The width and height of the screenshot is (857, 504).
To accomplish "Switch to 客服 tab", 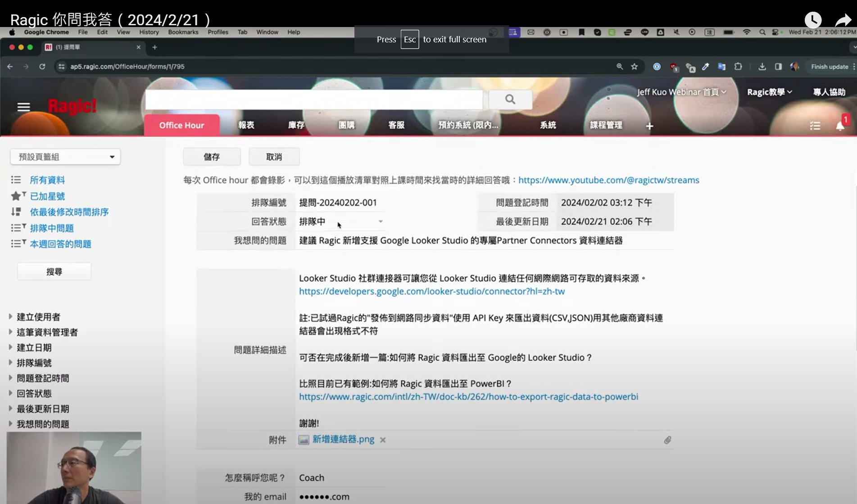I will pyautogui.click(x=396, y=125).
